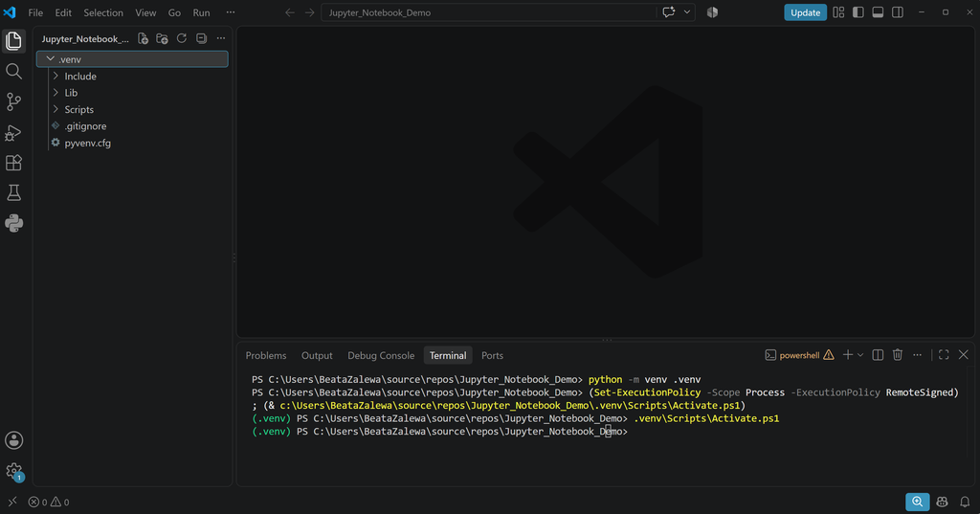Open the chat dropdown arrow in title bar
This screenshot has width=980, height=514.
click(687, 12)
